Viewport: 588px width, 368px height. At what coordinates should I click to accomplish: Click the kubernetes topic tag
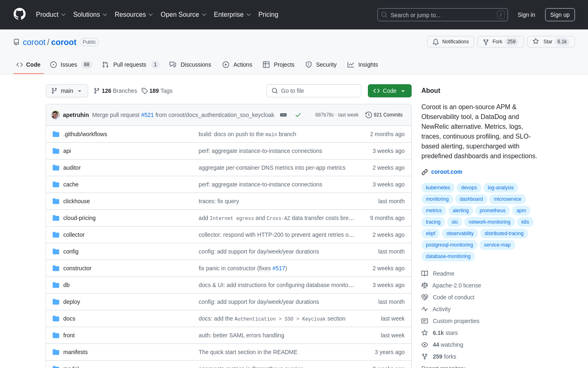438,188
